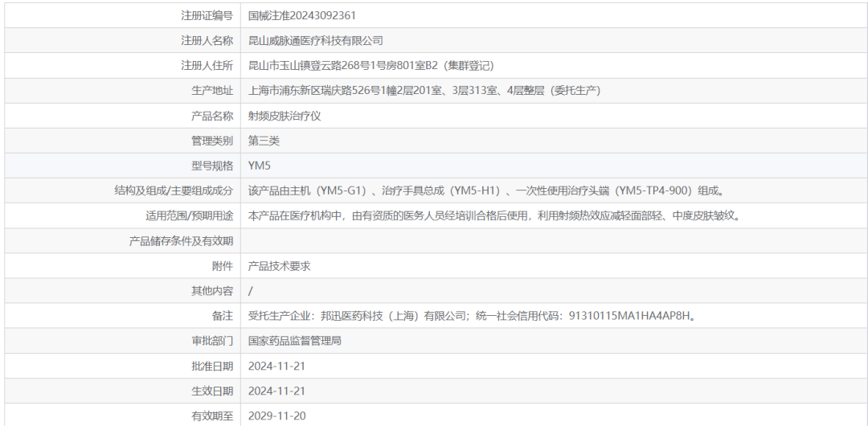Click the label 型号规格
The height and width of the screenshot is (426, 868).
[212, 166]
